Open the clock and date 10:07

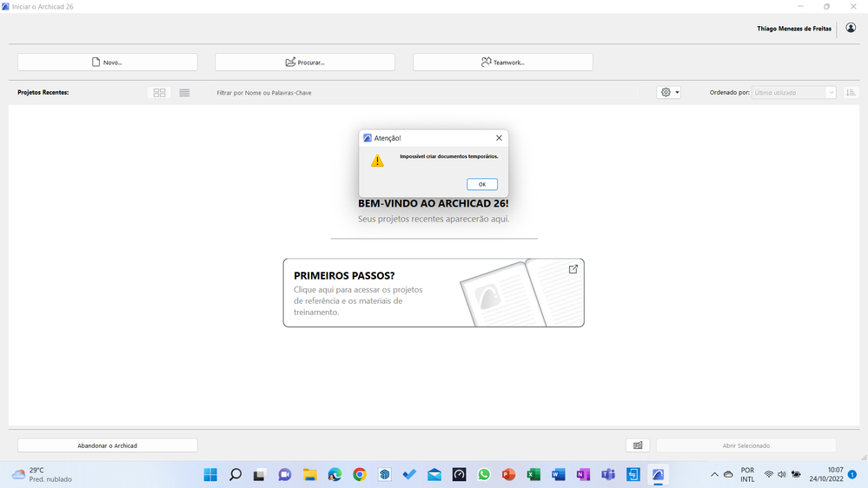click(x=826, y=475)
